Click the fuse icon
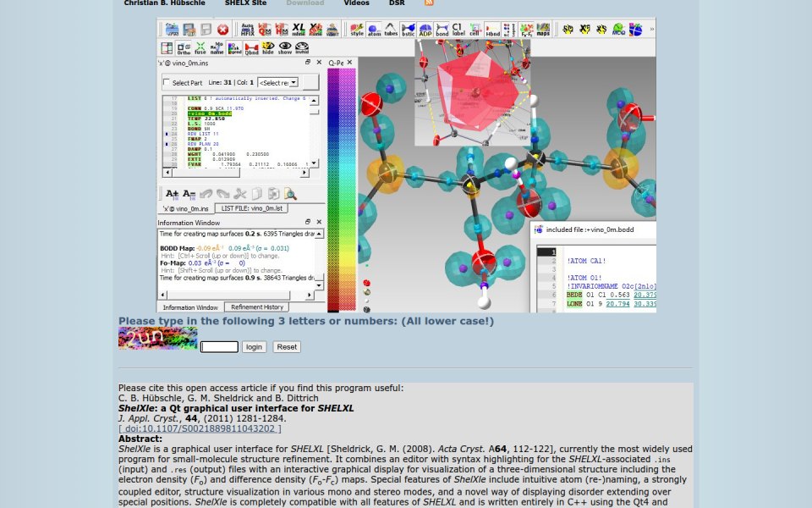 click(200, 48)
